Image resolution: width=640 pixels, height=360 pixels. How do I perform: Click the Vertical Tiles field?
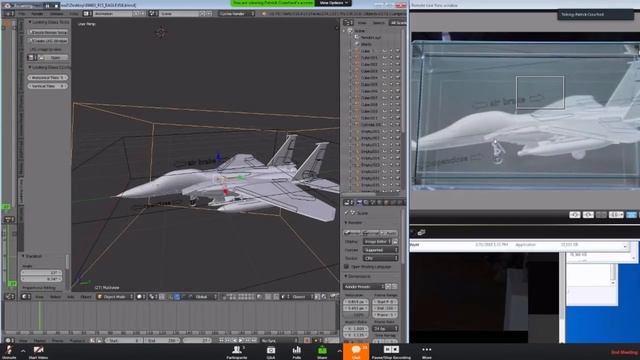tap(48, 86)
